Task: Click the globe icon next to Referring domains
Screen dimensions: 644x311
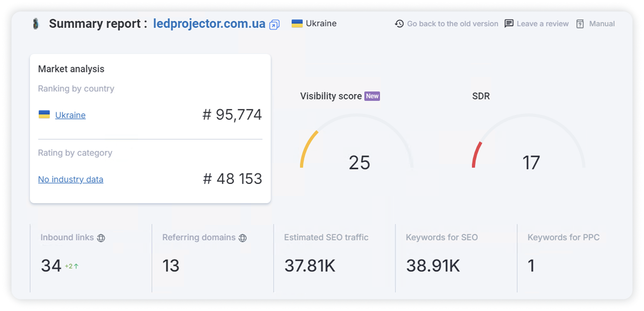Action: click(243, 238)
